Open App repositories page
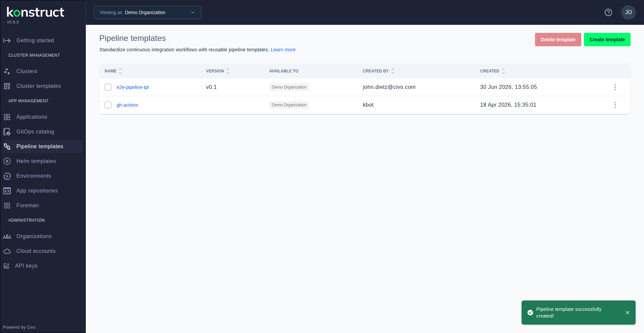The image size is (644, 333). (43, 191)
